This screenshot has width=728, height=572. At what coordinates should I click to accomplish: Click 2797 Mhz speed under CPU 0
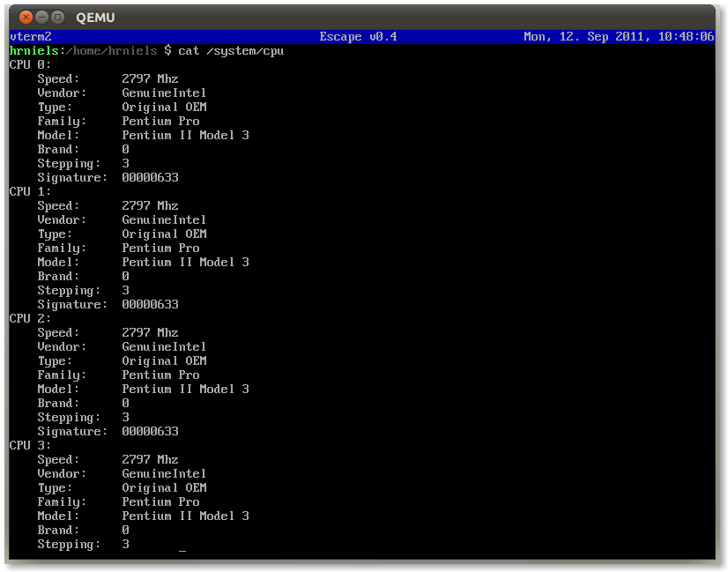coord(150,79)
